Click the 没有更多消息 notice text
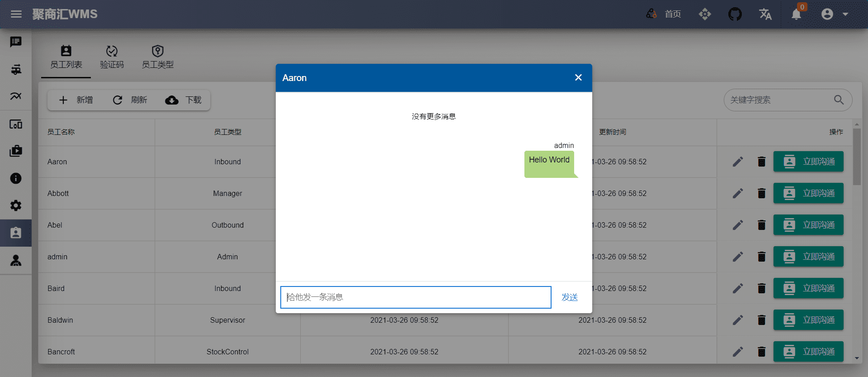868x377 pixels. 434,117
